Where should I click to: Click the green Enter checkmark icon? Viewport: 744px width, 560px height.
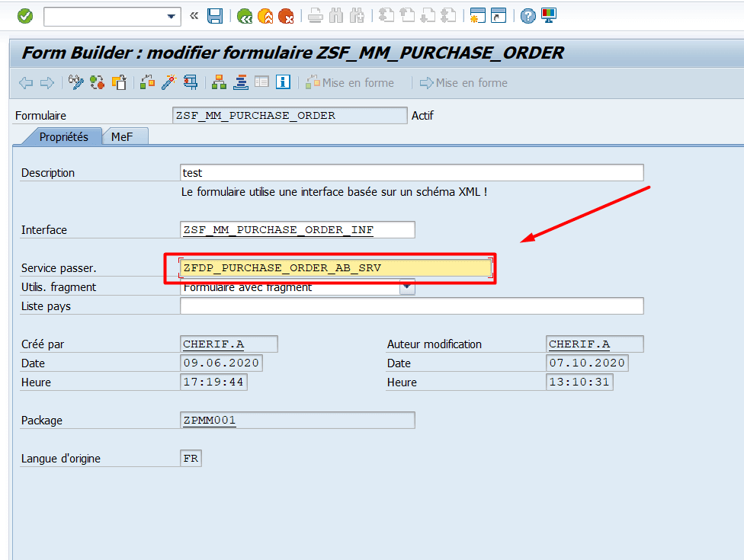[25, 16]
